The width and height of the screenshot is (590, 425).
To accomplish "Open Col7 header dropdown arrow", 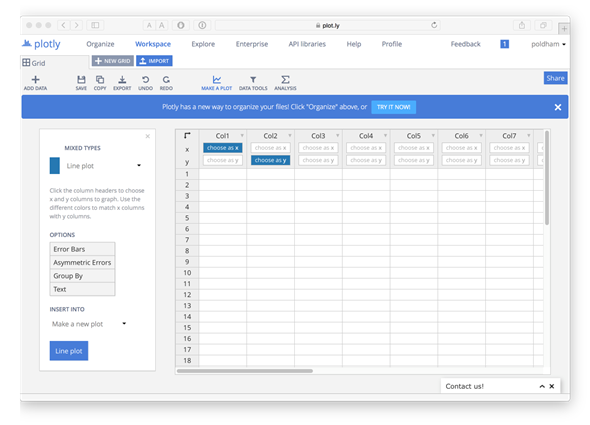I will tap(529, 136).
